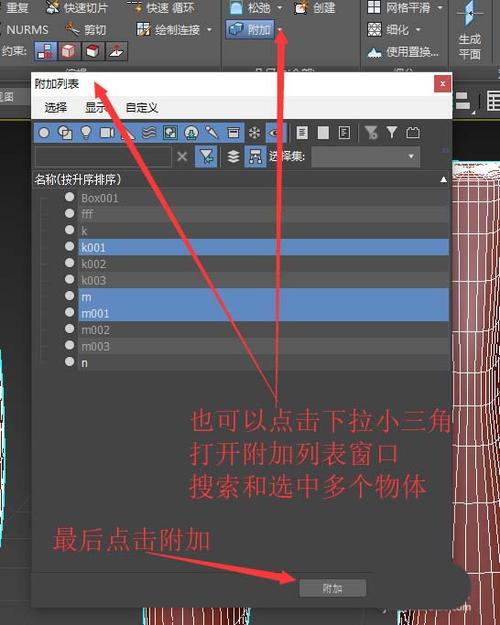
Task: Click the plain funnel filter icon
Action: point(392,133)
